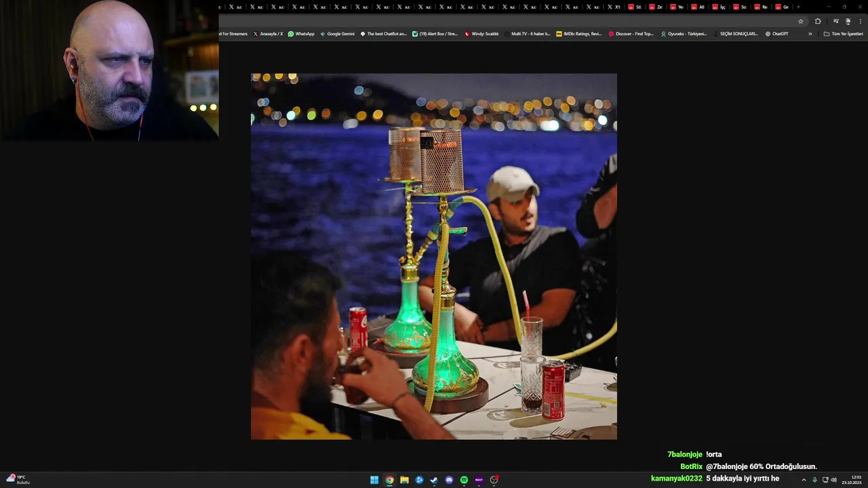Image resolution: width=868 pixels, height=488 pixels.
Task: Open the network tray icon
Action: (825, 480)
